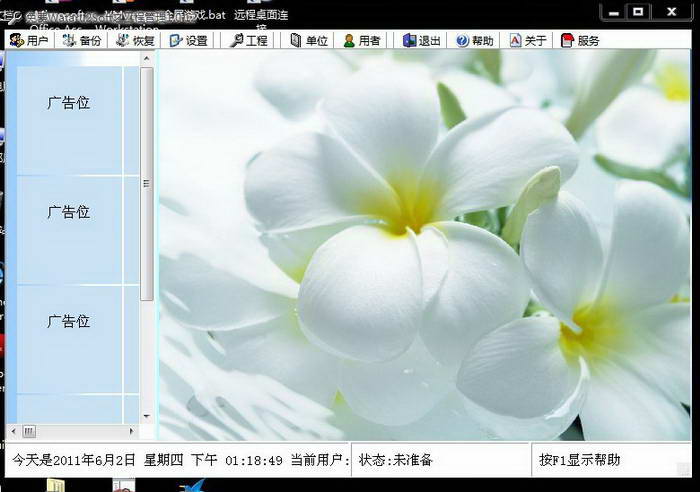Screen dimensions: 700x492
Task: Click the 按F1显示帮助 status bar text
Action: click(x=580, y=460)
